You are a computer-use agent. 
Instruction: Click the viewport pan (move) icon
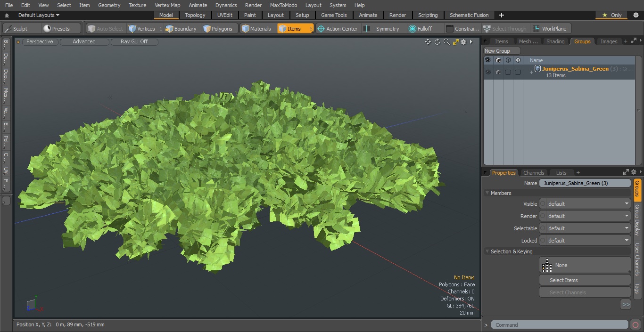click(428, 42)
